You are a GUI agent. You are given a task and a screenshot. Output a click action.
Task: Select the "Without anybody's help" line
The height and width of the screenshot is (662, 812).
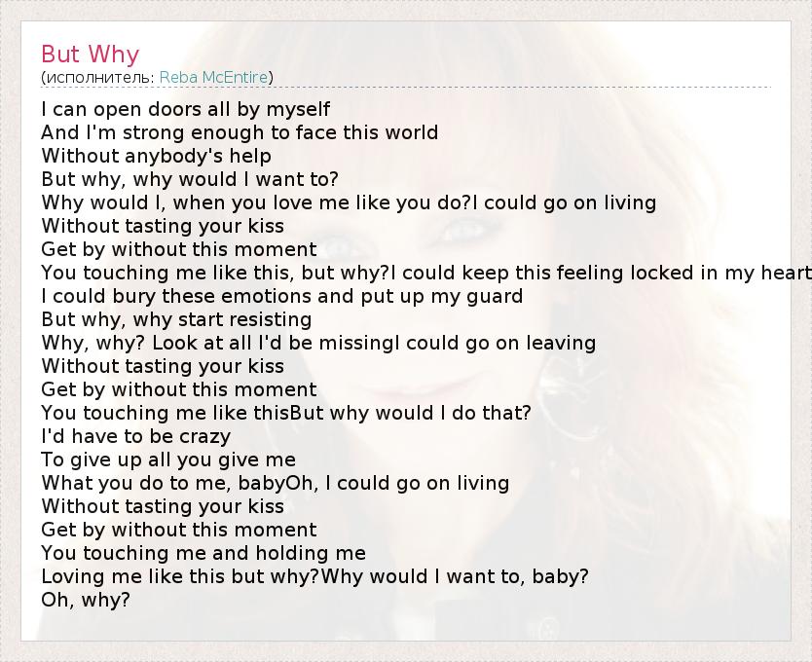pyautogui.click(x=156, y=156)
